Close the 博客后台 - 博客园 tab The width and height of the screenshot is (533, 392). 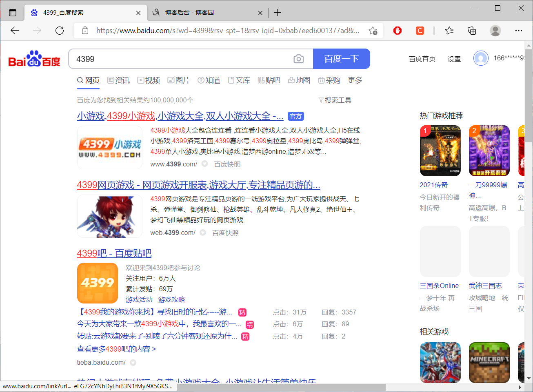(260, 13)
